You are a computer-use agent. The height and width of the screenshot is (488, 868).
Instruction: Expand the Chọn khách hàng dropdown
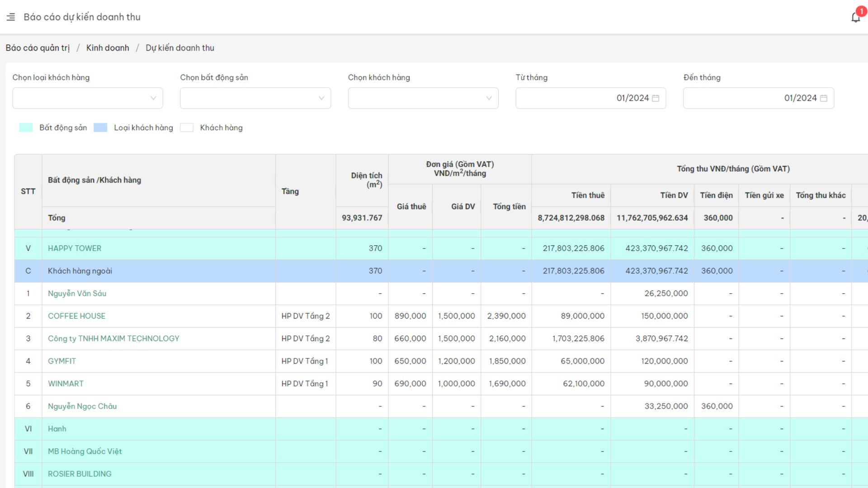(x=423, y=98)
